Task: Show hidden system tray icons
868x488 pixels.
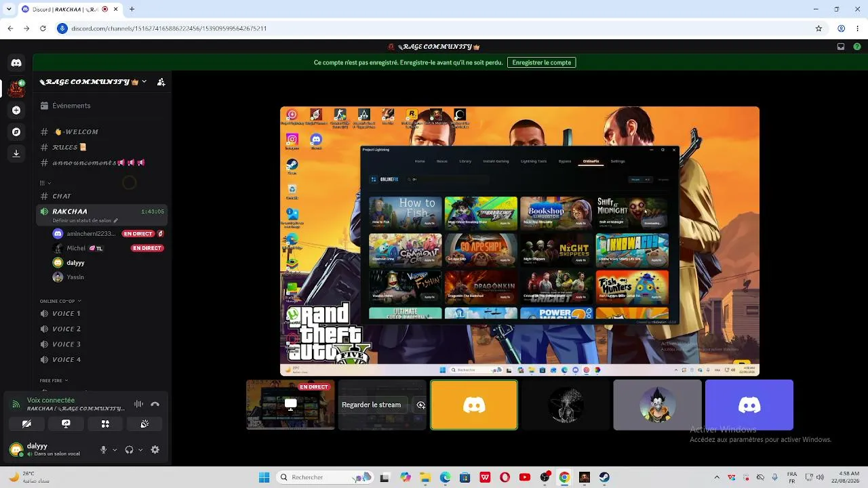Action: point(717,477)
